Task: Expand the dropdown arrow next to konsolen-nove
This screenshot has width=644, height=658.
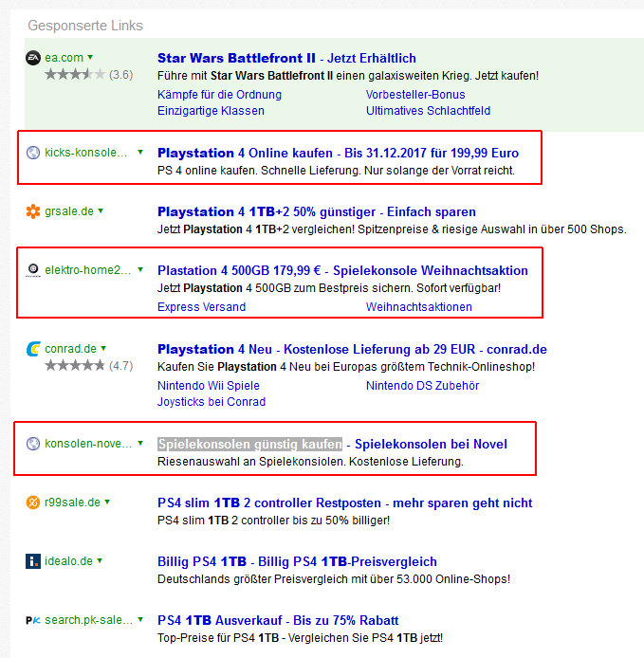Action: click(x=140, y=443)
